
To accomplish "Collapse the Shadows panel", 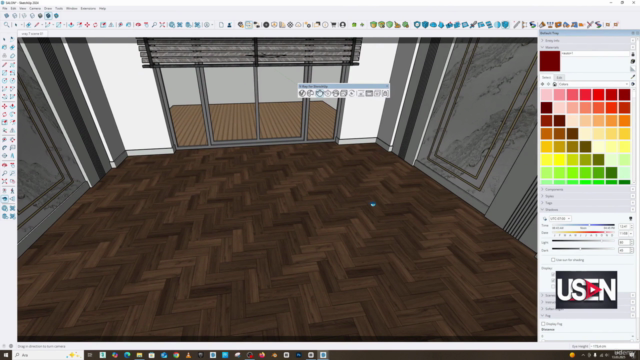I will (x=587, y=209).
